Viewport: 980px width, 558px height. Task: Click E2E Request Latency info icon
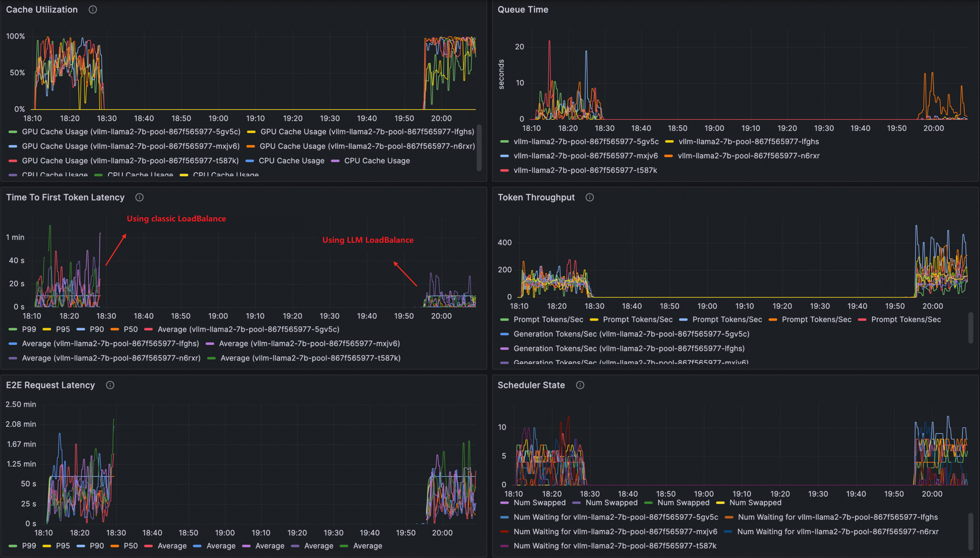coord(110,385)
